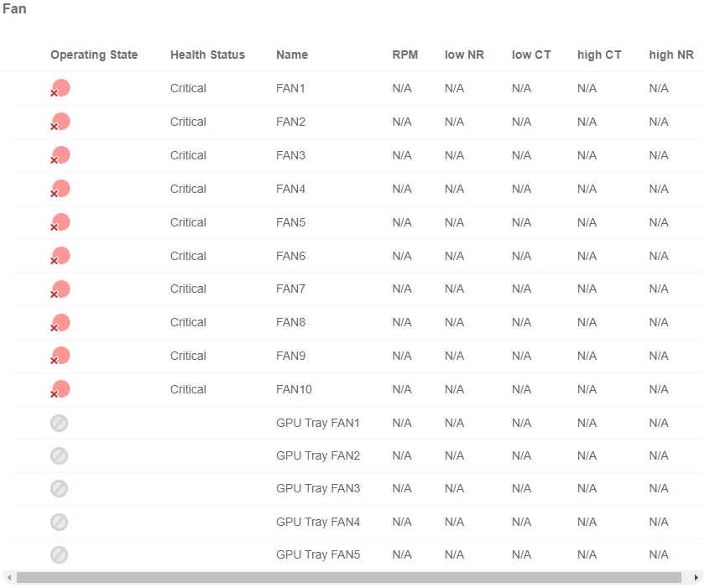
Task: Click the critical status icon for FAN10
Action: coord(60,389)
